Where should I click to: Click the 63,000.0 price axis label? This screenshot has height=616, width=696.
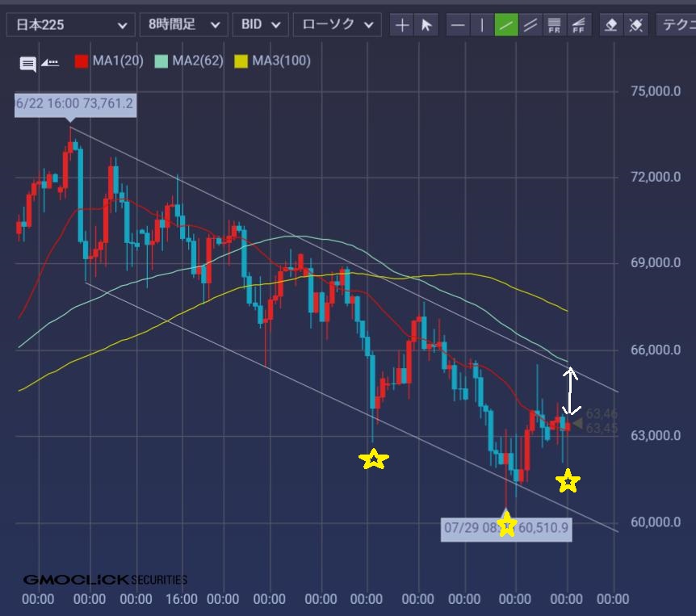(656, 435)
